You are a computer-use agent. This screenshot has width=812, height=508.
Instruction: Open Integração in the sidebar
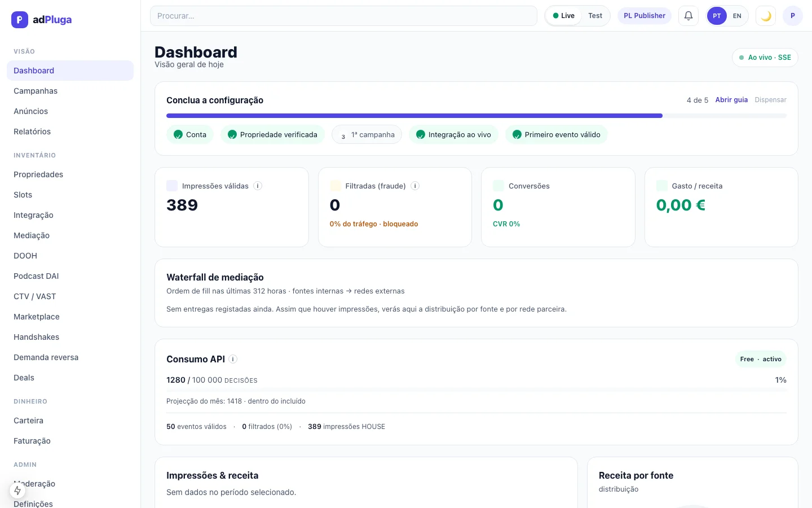pos(70,215)
